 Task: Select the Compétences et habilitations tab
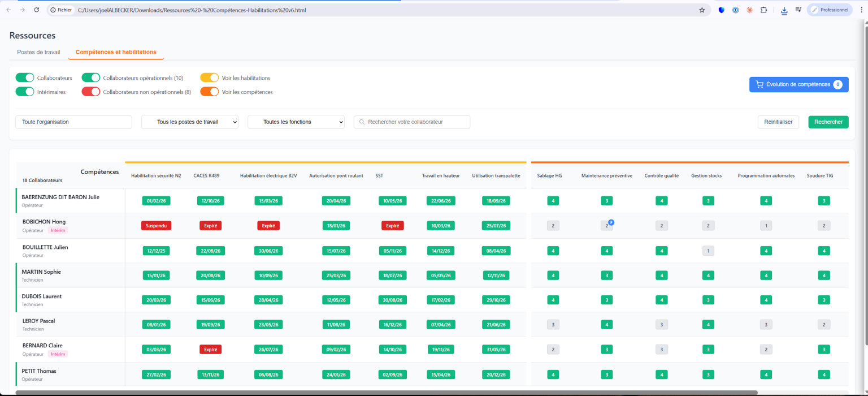116,52
